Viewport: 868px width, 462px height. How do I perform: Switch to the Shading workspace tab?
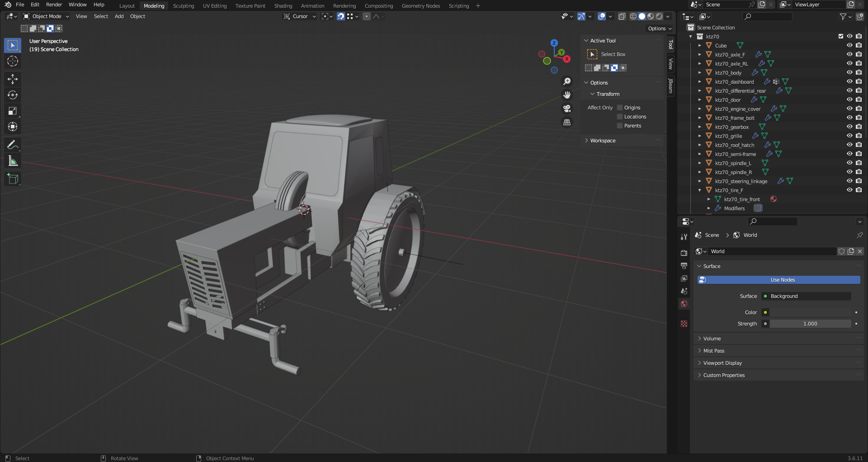click(283, 6)
